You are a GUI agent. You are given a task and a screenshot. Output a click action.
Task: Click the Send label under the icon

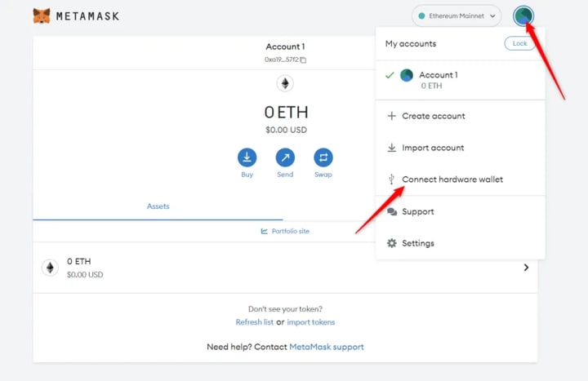tap(285, 175)
